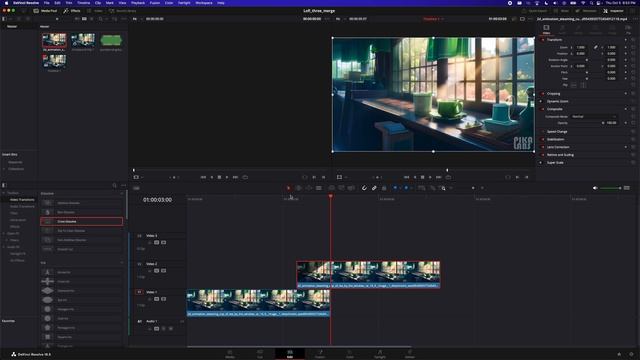Screen dimensions: 640x360
Task: Toggle loop playback in the timeline viewer
Action: tap(449, 177)
